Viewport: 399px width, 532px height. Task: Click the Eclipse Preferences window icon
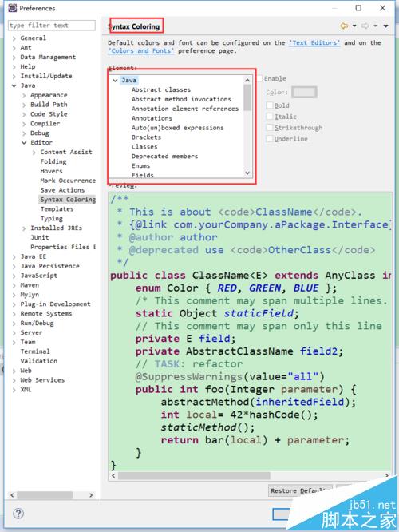click(13, 8)
